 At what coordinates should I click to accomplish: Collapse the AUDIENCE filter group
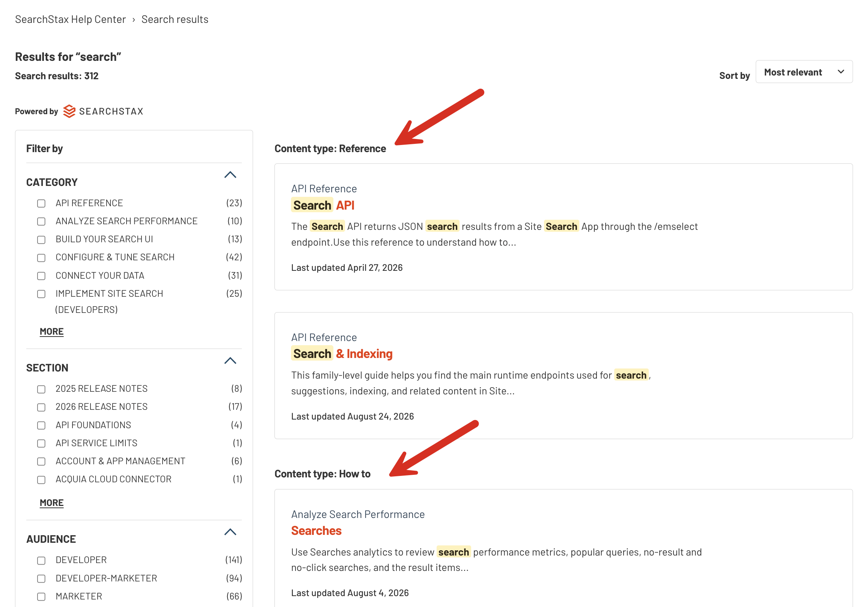pyautogui.click(x=230, y=532)
